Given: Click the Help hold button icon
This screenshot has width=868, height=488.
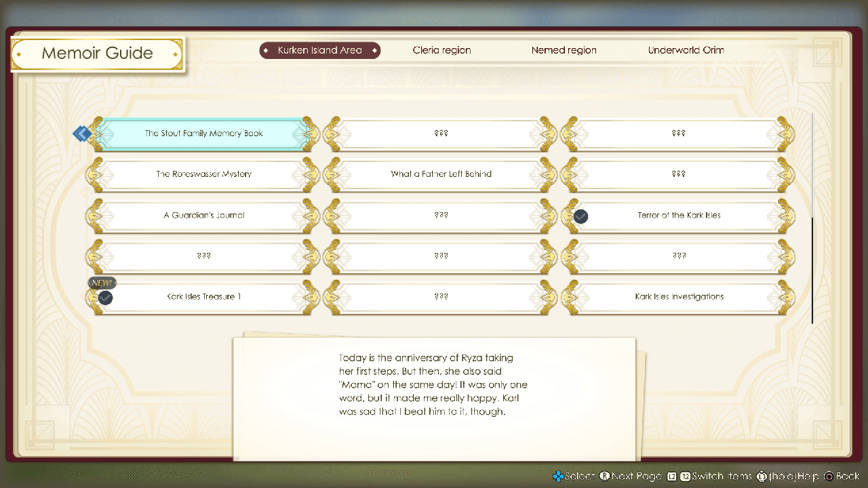Looking at the screenshot, I should 762,476.
